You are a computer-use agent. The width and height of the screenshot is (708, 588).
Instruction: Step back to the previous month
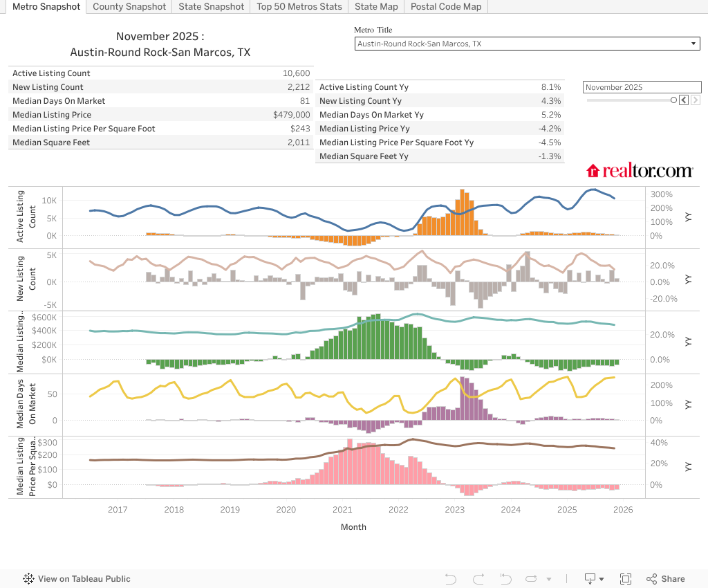(x=683, y=100)
